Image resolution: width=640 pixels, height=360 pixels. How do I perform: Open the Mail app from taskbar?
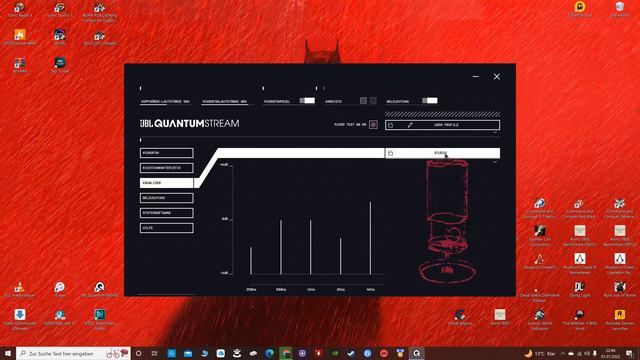pos(188,353)
